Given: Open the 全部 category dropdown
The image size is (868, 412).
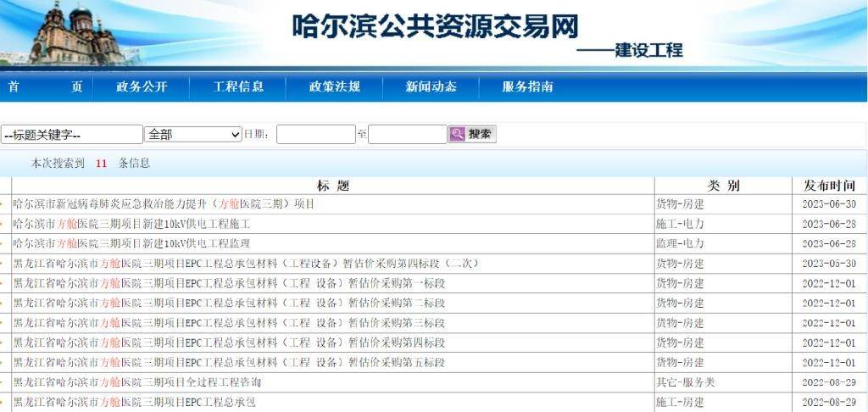Looking at the screenshot, I should 193,134.
